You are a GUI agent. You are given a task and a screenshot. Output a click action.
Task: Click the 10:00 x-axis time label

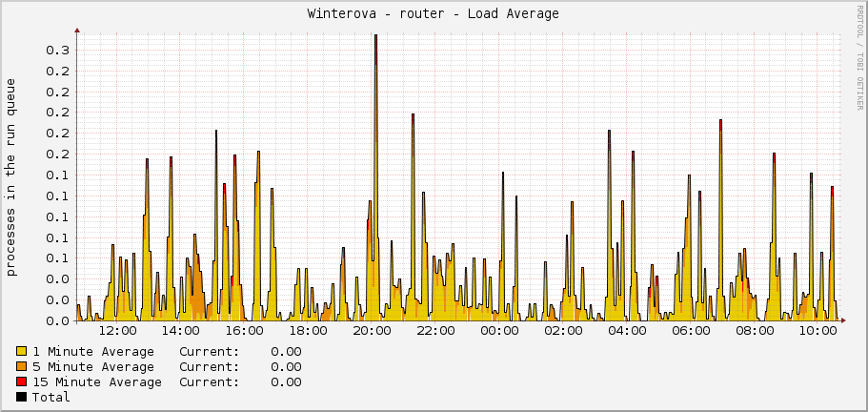click(x=818, y=332)
